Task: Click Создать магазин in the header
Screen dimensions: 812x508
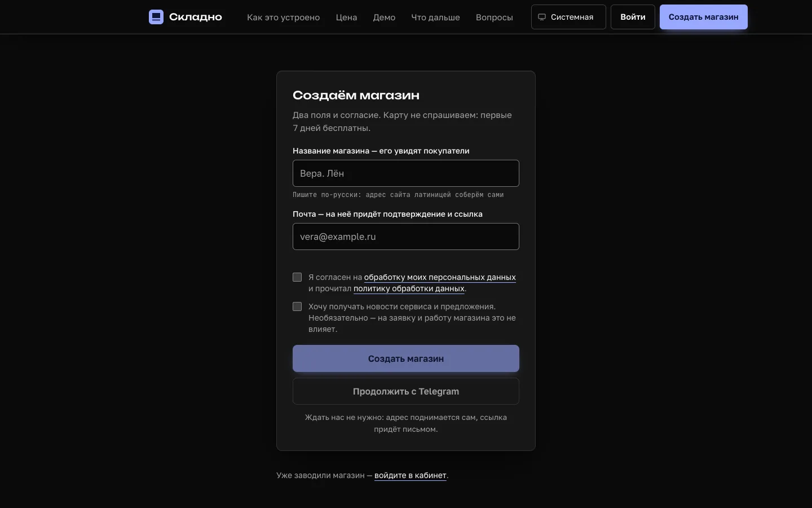Action: [x=704, y=17]
